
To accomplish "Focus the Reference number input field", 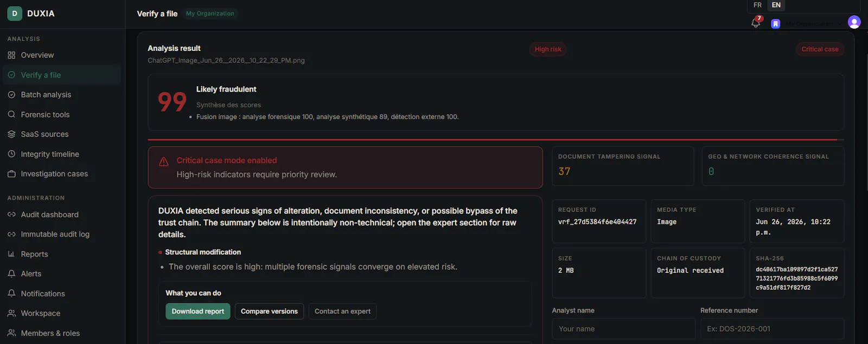I will click(772, 329).
